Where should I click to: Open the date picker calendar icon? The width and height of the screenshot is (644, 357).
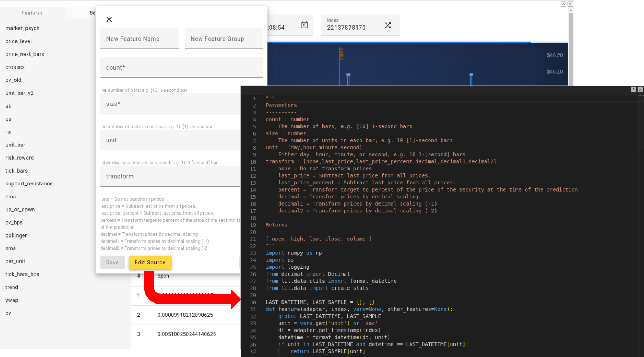point(304,25)
